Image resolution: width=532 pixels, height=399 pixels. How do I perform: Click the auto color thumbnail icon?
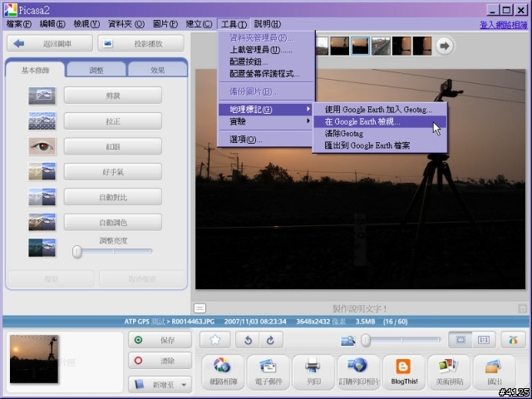click(42, 222)
